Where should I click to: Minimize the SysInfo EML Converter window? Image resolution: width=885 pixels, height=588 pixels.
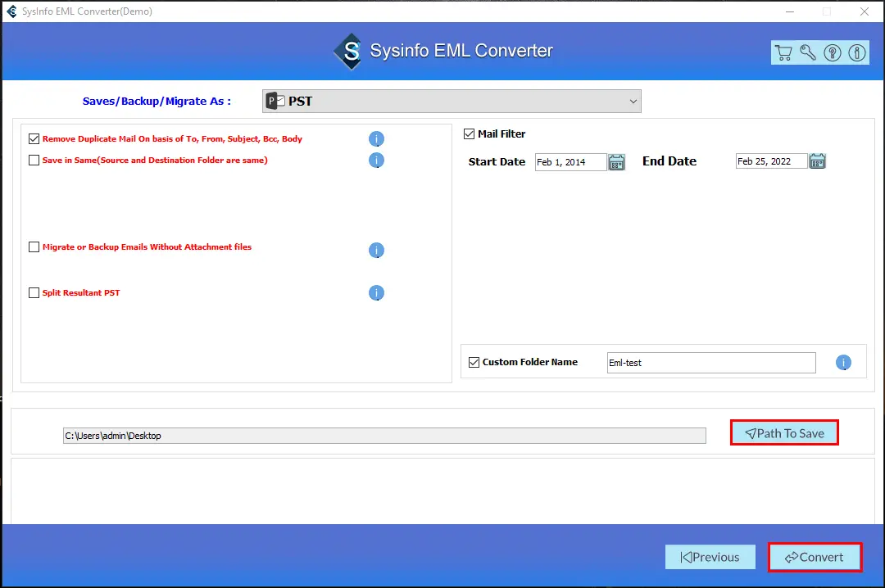pos(790,11)
